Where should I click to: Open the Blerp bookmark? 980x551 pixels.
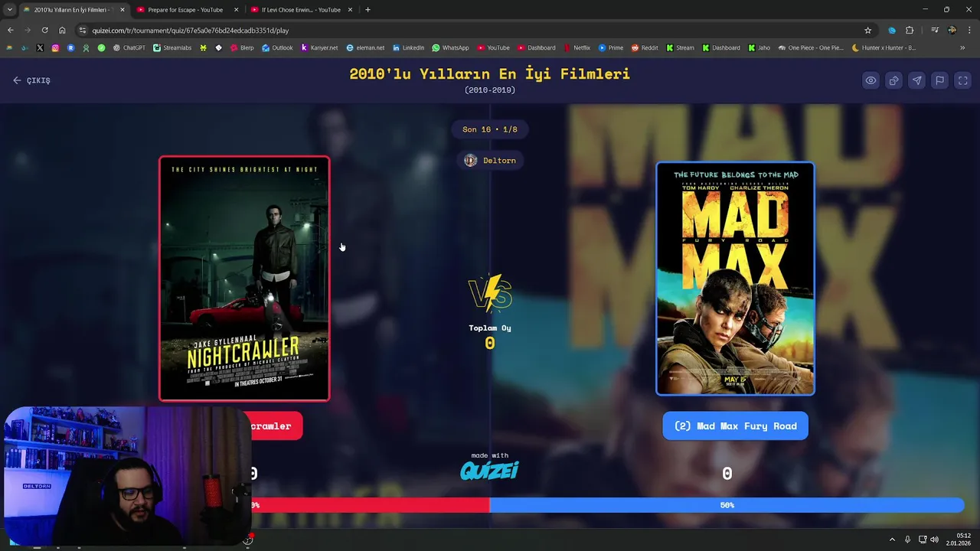click(x=242, y=47)
